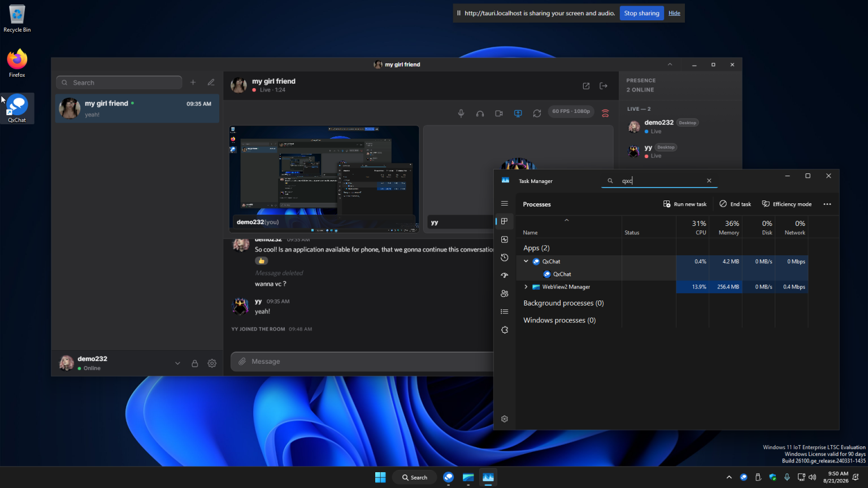Expand the demo232 status chevron

click(177, 364)
